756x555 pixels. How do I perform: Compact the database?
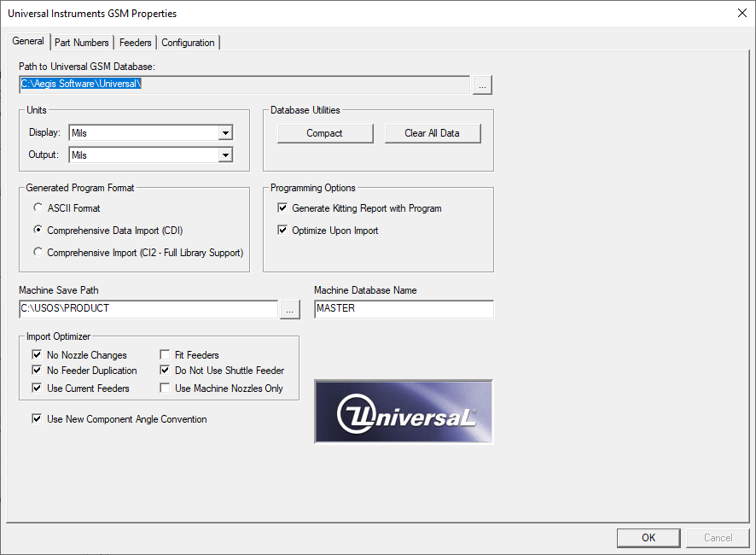(x=325, y=133)
